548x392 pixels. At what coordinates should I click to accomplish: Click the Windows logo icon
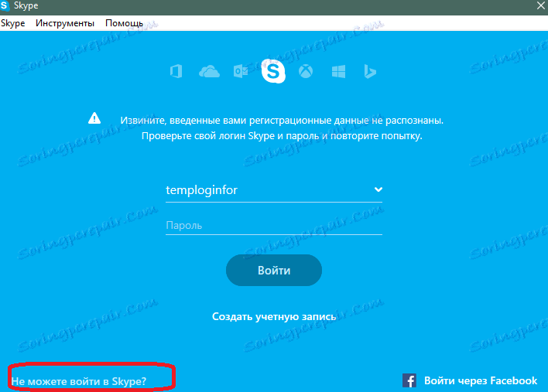pyautogui.click(x=338, y=72)
